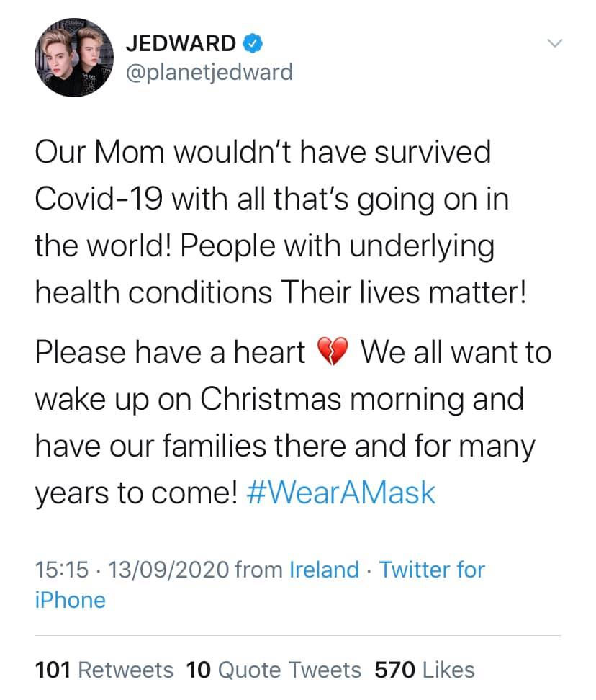Click the broken heart emoji
This screenshot has height=700, width=596.
click(333, 351)
